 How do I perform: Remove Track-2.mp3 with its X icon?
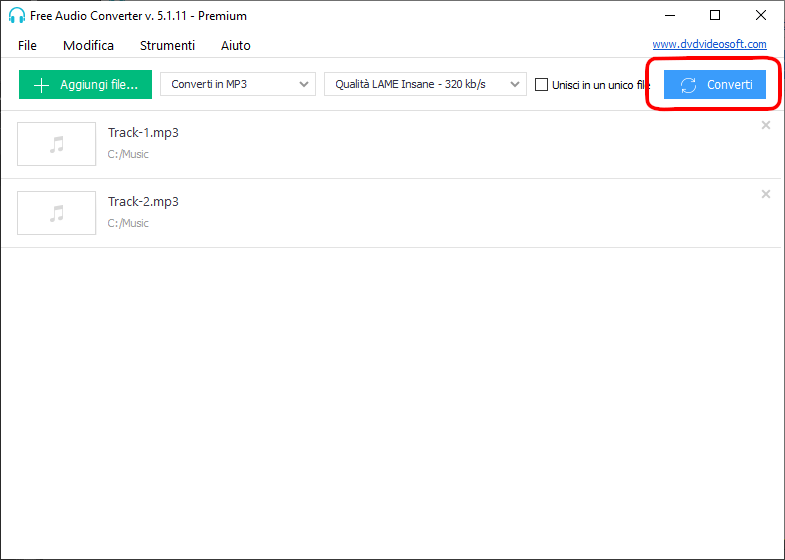point(765,194)
